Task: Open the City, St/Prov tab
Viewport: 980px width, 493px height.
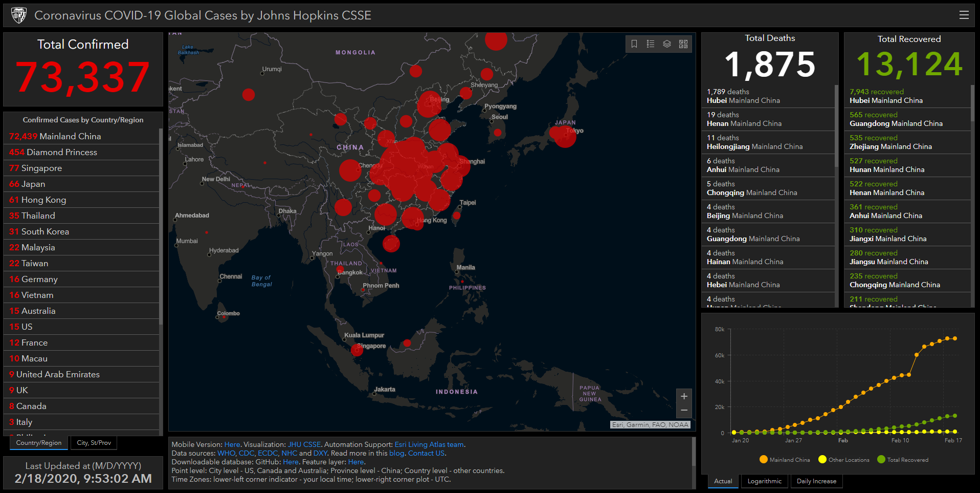Action: tap(94, 442)
